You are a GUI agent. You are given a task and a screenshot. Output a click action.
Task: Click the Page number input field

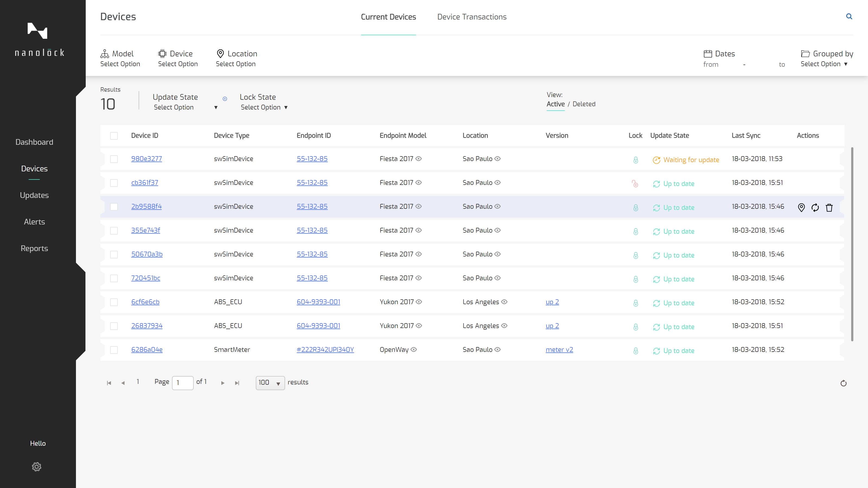183,383
